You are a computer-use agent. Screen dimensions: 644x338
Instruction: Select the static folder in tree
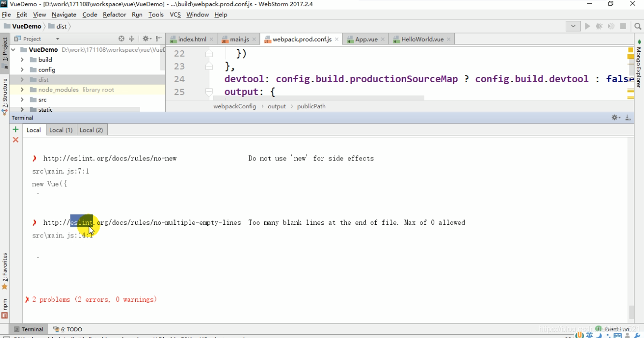(45, 109)
